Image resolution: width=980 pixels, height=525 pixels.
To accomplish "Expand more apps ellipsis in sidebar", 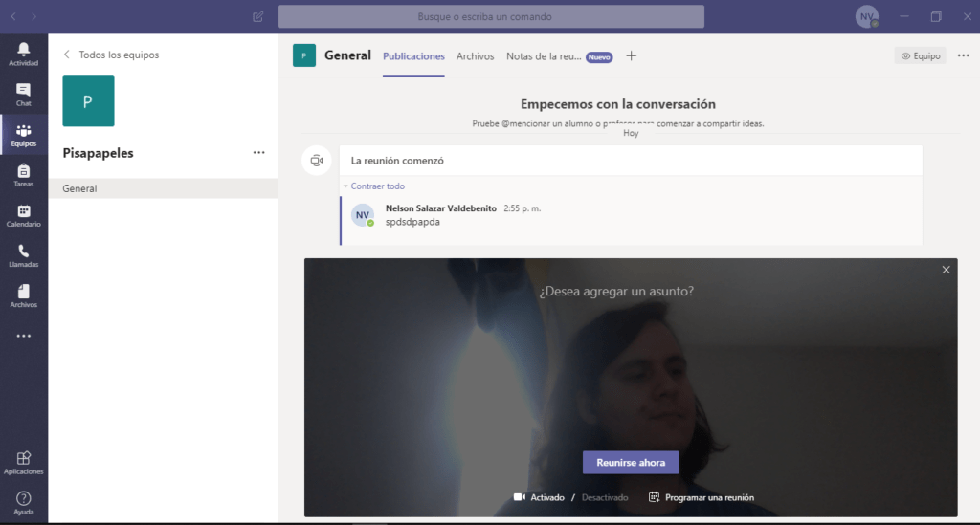I will 23,336.
